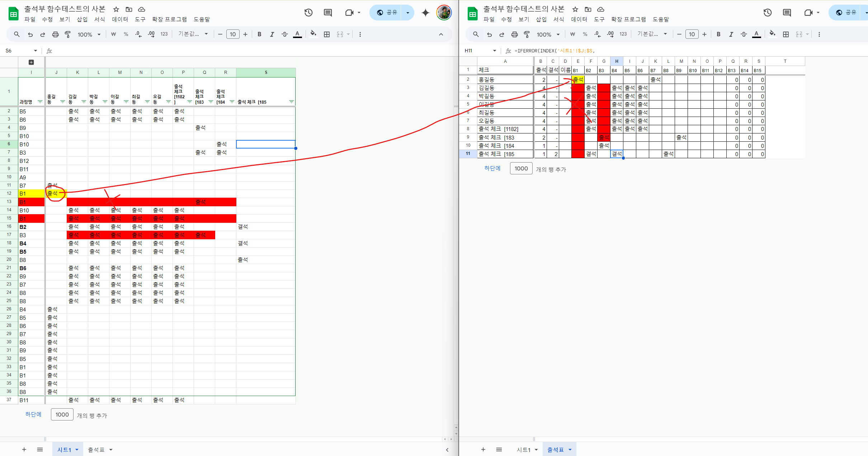Toggle italic formatting in right toolbar

[731, 34]
